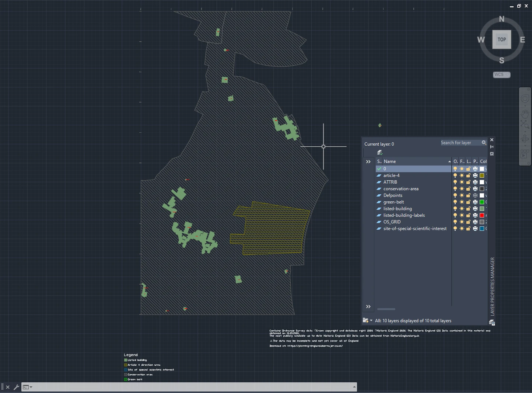The width and height of the screenshot is (532, 393).
Task: Click the Set Current layer icon
Action: coord(380,152)
